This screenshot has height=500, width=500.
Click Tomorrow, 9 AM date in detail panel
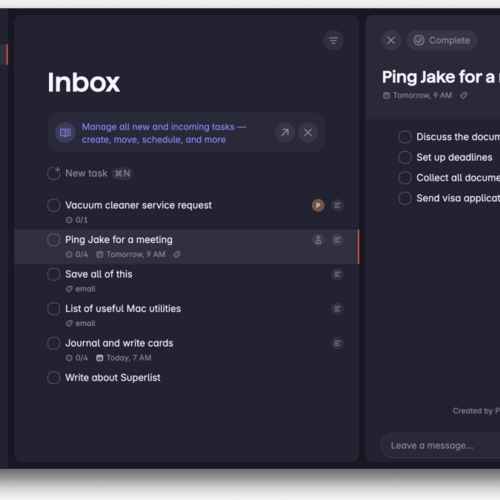pos(418,96)
